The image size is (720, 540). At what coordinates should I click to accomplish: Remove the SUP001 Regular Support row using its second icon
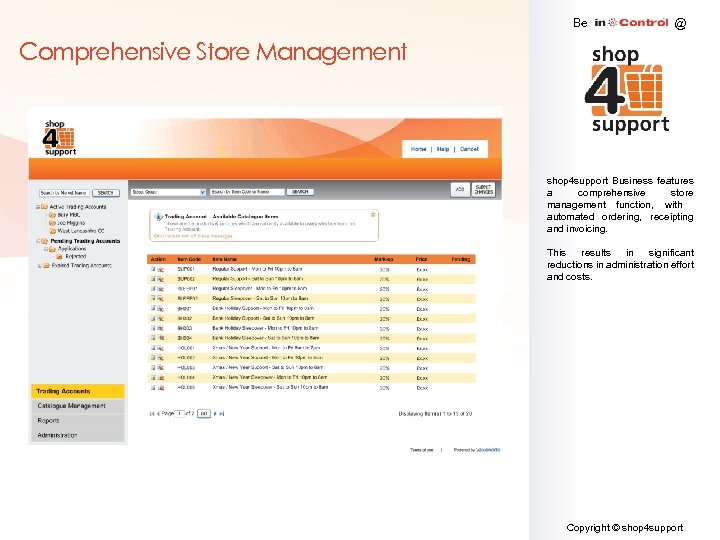(161, 270)
